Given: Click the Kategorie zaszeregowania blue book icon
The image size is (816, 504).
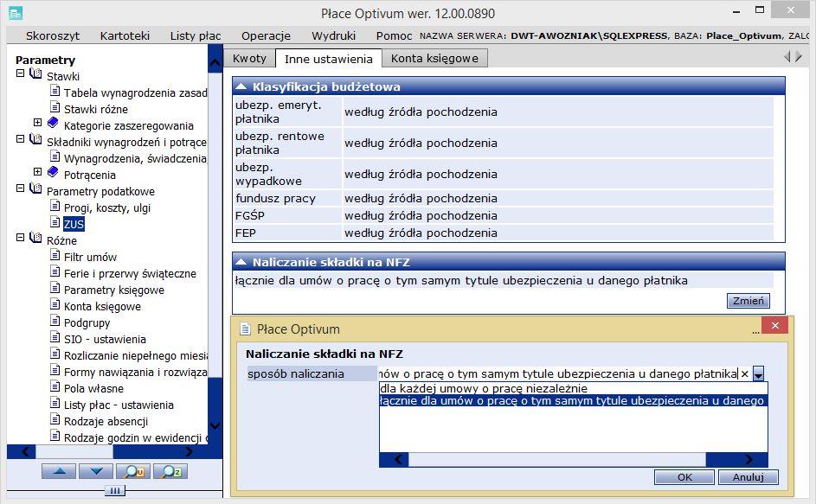Looking at the screenshot, I should 53,122.
